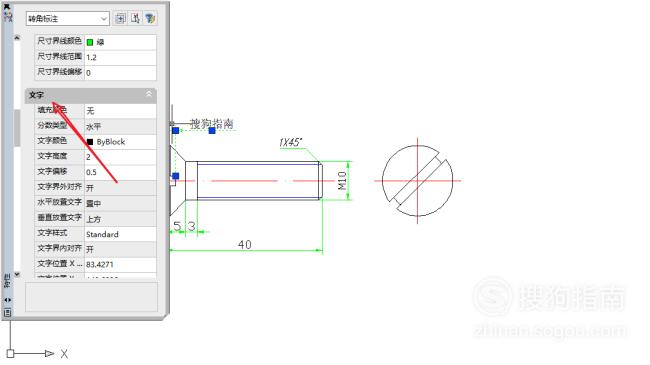This screenshot has height=365, width=650.
Task: Click the 文字颜色 property label
Action: click(x=52, y=141)
